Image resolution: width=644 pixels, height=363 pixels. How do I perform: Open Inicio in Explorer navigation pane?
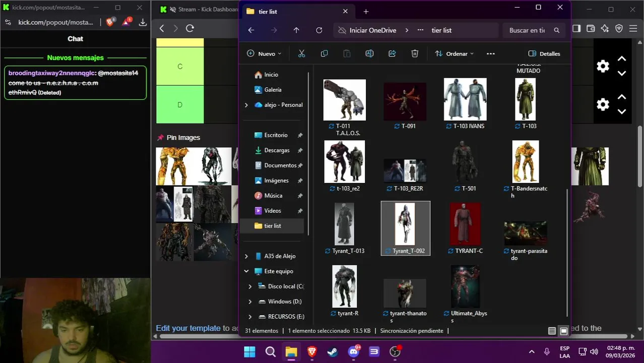271,75
